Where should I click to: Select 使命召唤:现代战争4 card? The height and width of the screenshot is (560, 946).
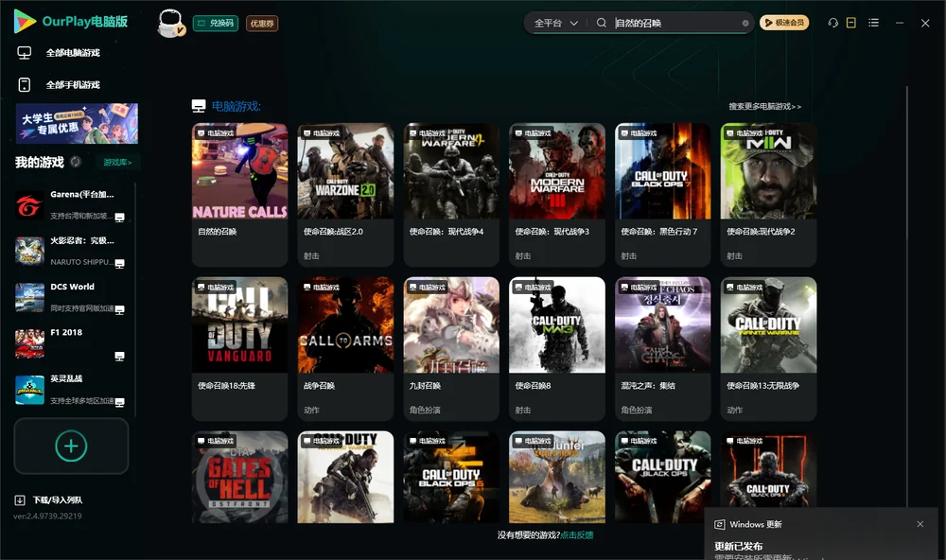click(451, 194)
